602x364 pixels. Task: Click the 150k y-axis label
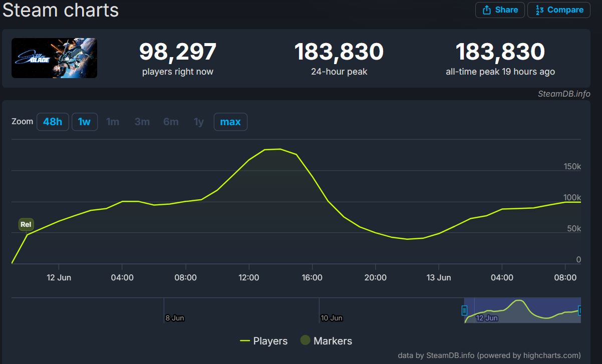[572, 166]
